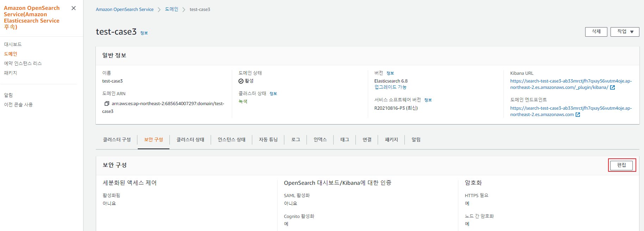
Task: Click the 녹색 cluster status value
Action: point(243,102)
